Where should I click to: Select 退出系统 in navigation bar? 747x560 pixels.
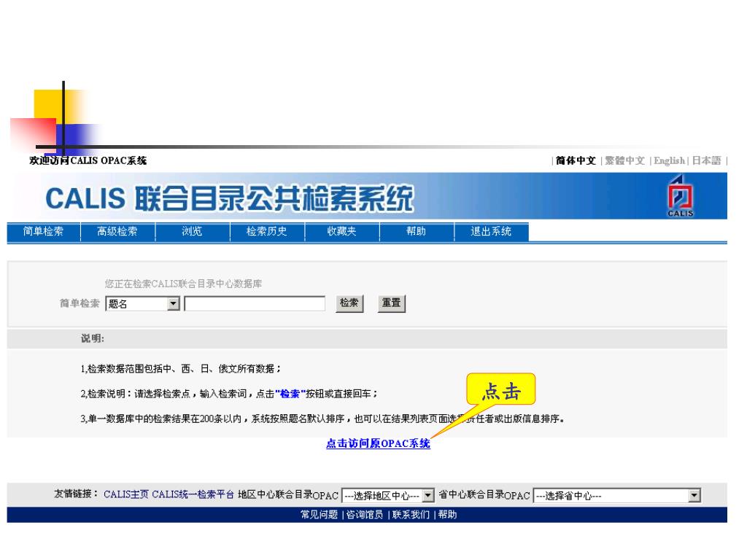point(491,231)
